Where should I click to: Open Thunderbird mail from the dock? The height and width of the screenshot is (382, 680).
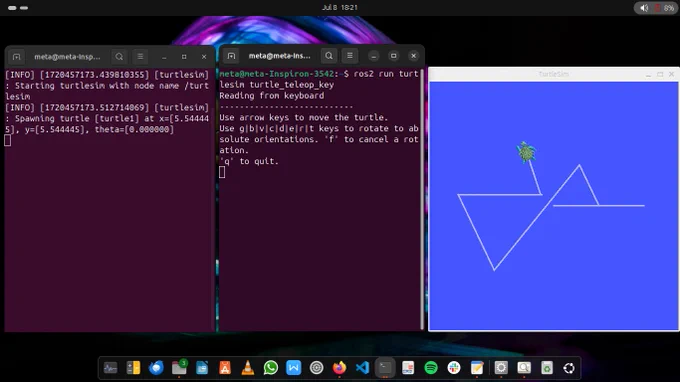point(156,368)
